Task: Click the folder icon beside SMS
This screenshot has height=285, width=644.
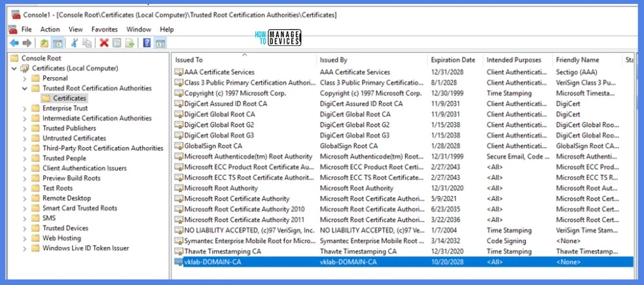Action: click(36, 218)
